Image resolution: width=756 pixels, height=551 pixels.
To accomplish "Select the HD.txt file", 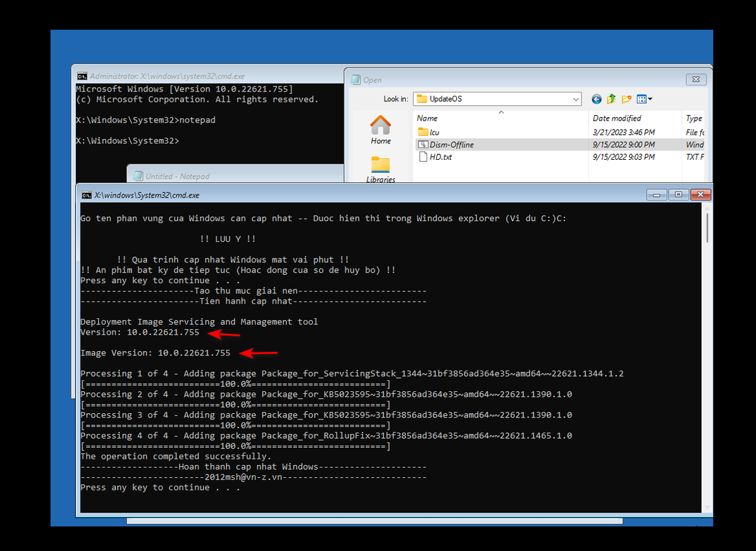I will pyautogui.click(x=436, y=157).
